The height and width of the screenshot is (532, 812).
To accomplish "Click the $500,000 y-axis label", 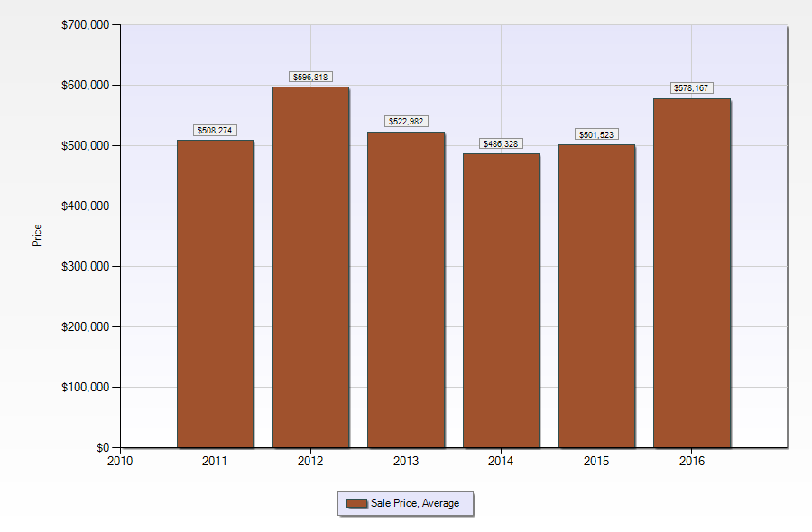I will (86, 146).
